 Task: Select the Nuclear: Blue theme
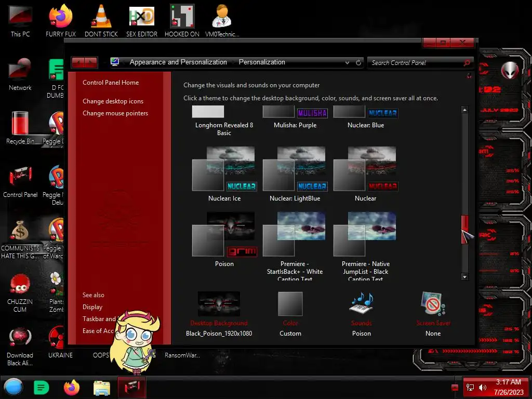(366, 117)
